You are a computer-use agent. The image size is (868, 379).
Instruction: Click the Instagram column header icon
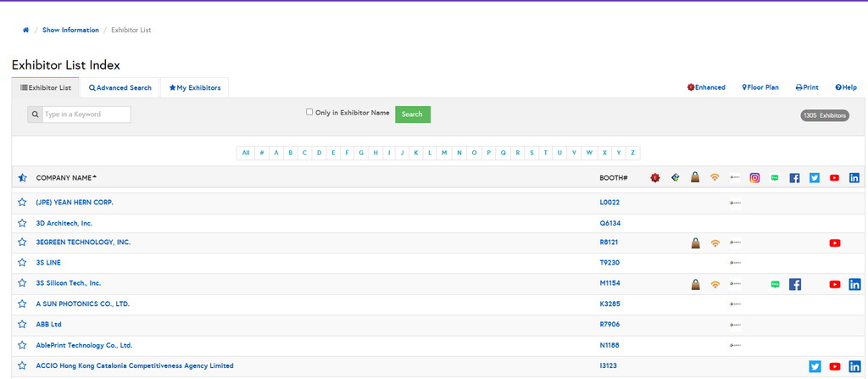(755, 178)
